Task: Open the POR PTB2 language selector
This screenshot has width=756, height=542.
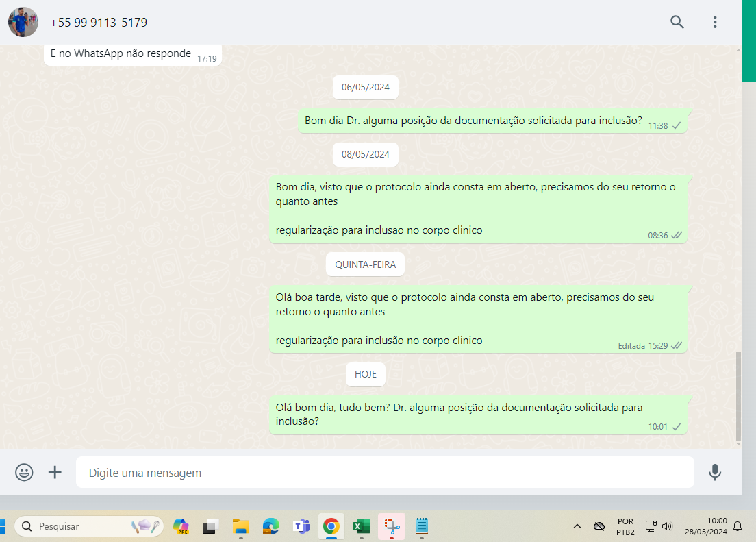Action: [625, 526]
